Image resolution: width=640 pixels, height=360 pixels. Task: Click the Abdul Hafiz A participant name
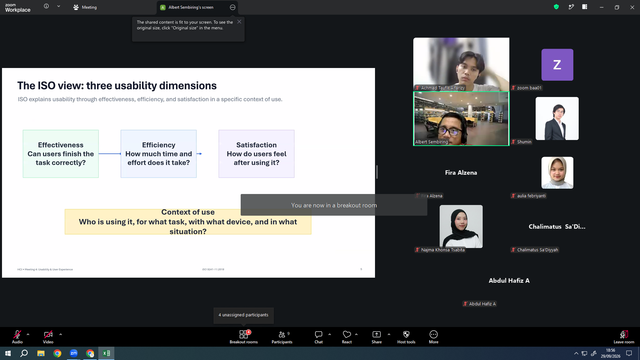click(x=509, y=280)
